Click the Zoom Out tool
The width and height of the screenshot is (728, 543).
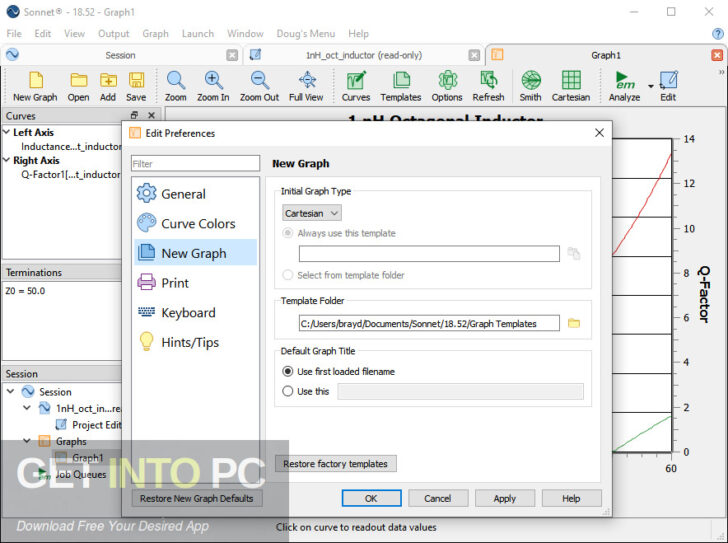click(x=259, y=86)
